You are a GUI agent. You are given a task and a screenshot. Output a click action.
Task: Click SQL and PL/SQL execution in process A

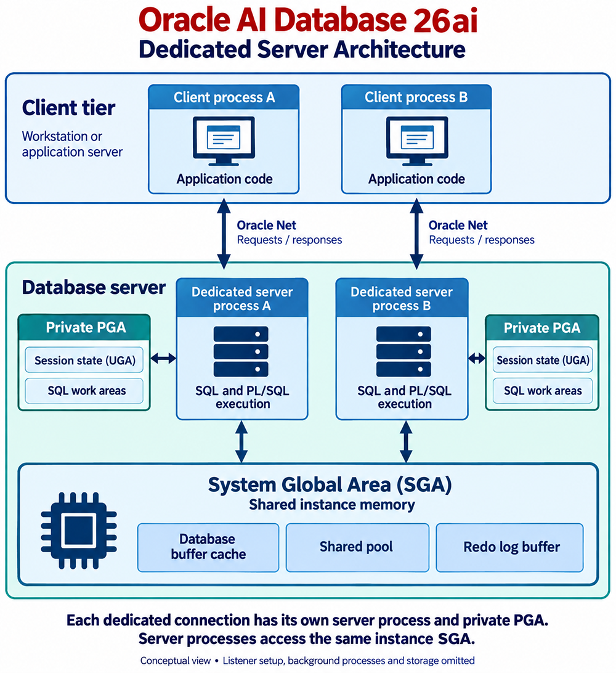(x=242, y=397)
